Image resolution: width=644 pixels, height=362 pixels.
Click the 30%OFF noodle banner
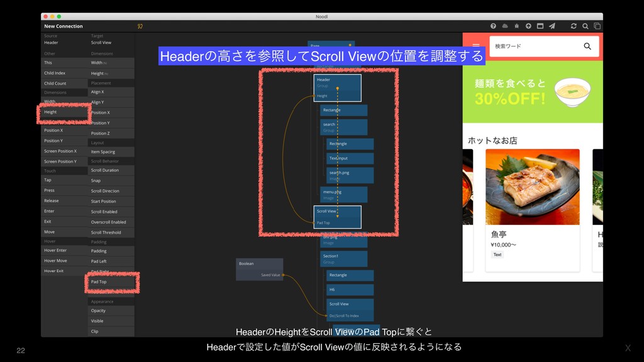[x=533, y=92]
